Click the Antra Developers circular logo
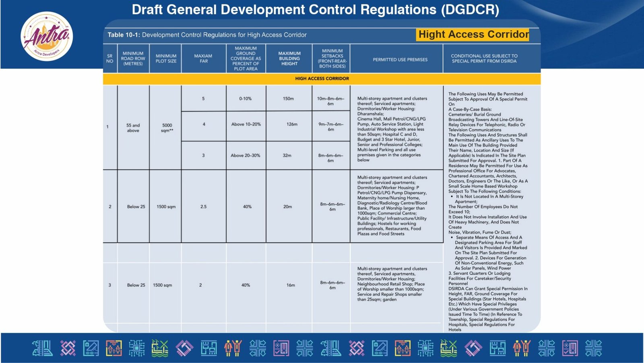This screenshot has height=363, width=644. click(x=47, y=36)
